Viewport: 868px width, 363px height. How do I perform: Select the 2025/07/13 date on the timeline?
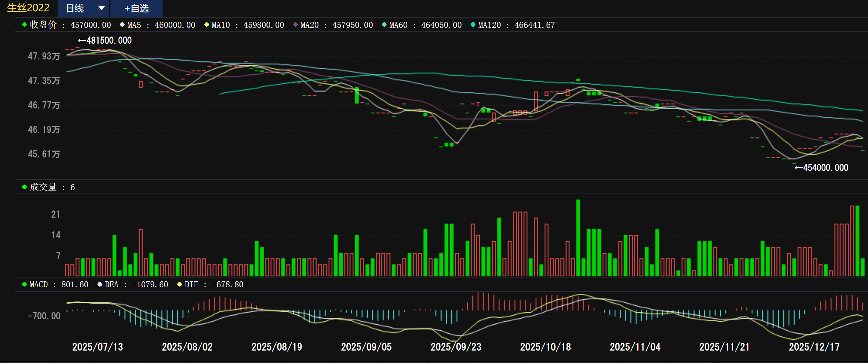pyautogui.click(x=97, y=347)
